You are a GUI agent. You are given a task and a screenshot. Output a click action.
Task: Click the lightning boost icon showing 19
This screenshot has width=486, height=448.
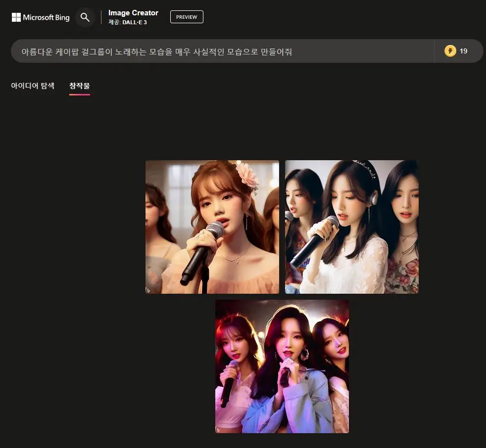coord(450,50)
